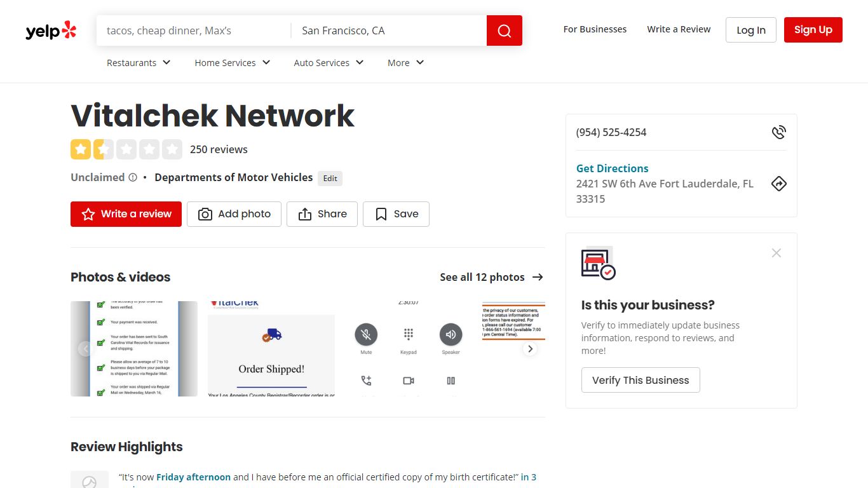Click the red Sign Up button
868x488 pixels.
813,30
